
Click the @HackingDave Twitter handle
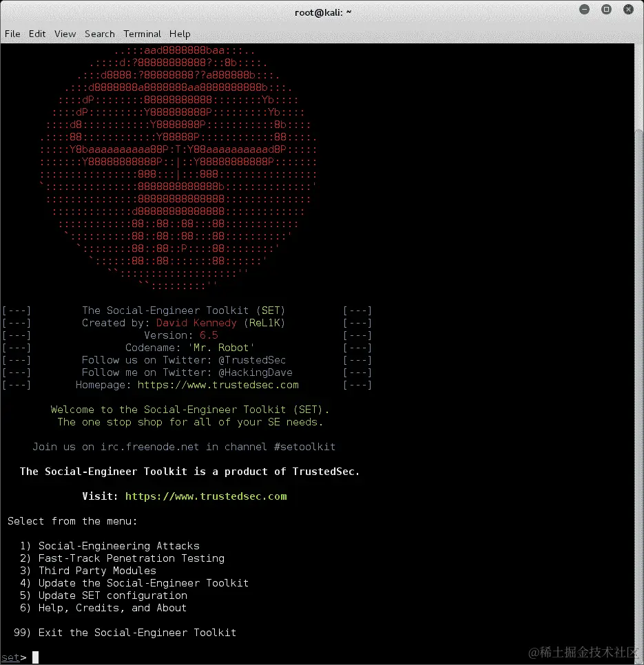(256, 372)
